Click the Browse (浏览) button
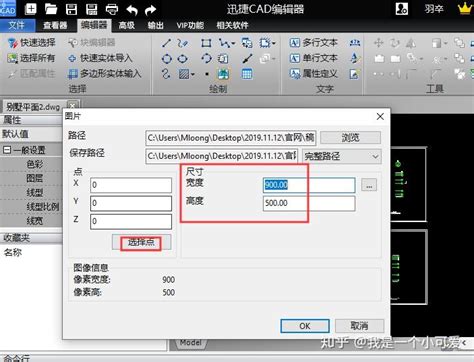Image resolution: width=474 pixels, height=362 pixels. 350,137
